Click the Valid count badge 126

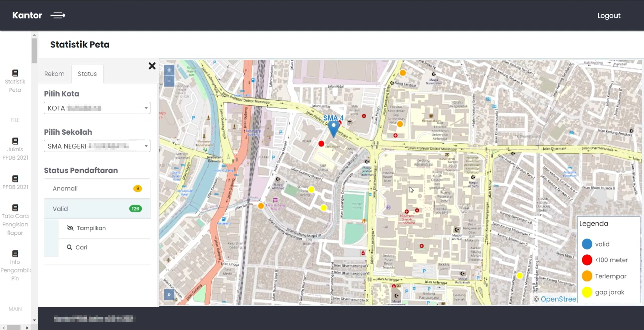(x=136, y=209)
